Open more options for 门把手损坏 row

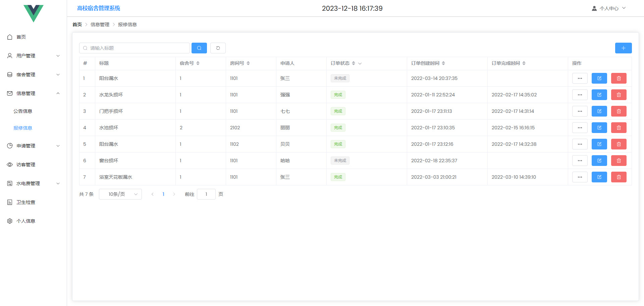(580, 111)
